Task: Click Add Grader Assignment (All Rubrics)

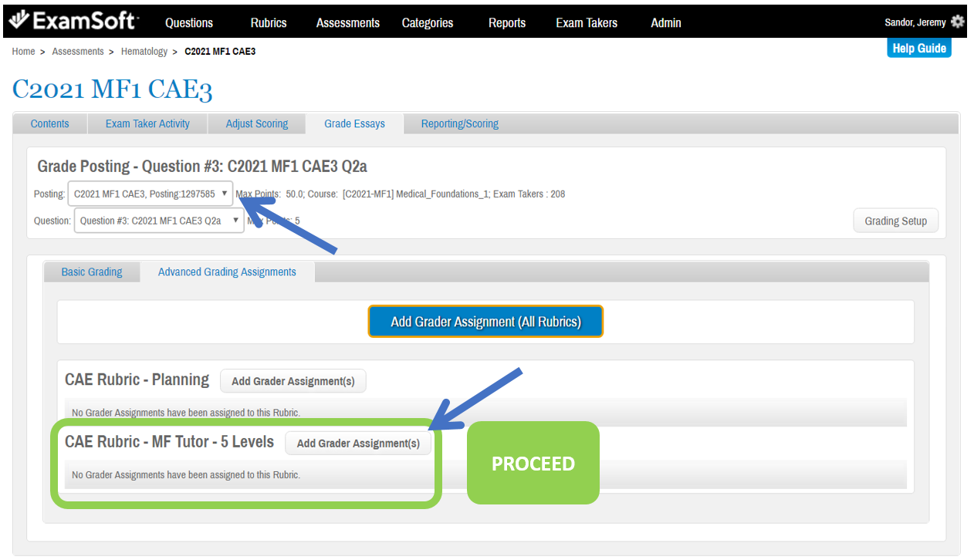Action: coord(485,322)
